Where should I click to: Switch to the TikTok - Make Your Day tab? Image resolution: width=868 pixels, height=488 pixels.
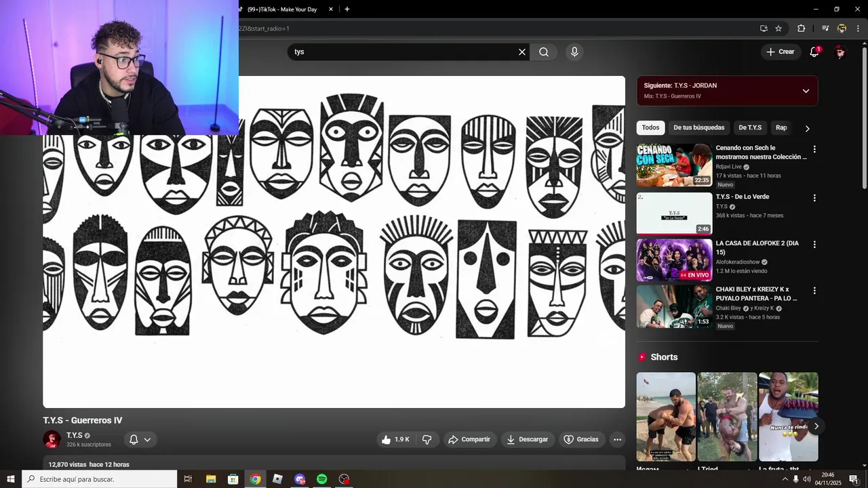tap(281, 9)
